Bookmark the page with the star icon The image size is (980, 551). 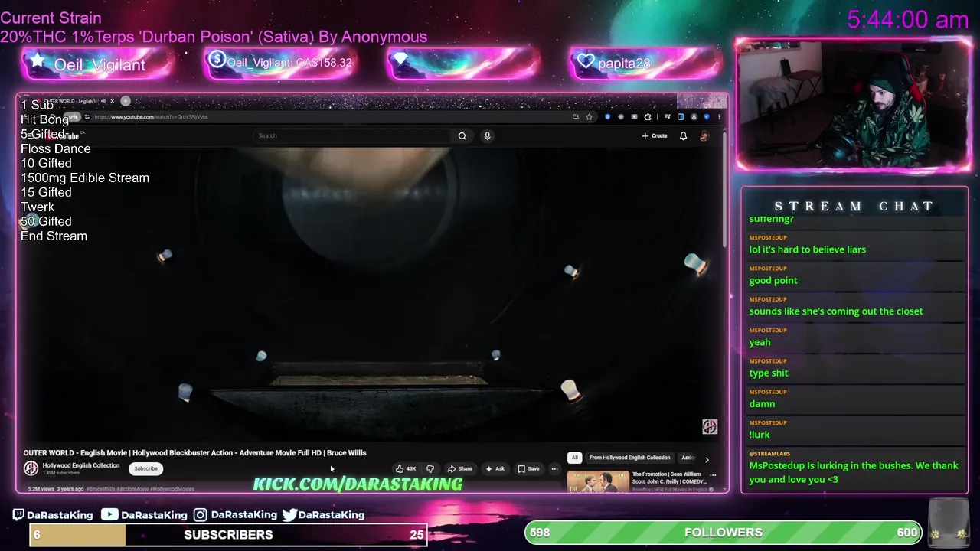click(x=589, y=117)
